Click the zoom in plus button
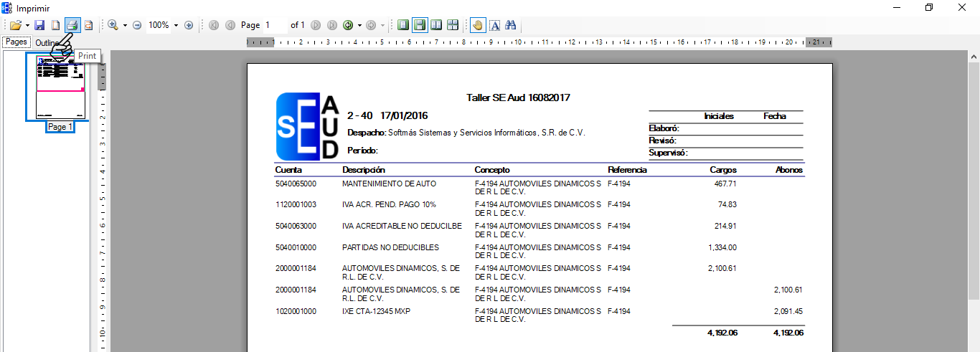The image size is (980, 352). pos(189,25)
